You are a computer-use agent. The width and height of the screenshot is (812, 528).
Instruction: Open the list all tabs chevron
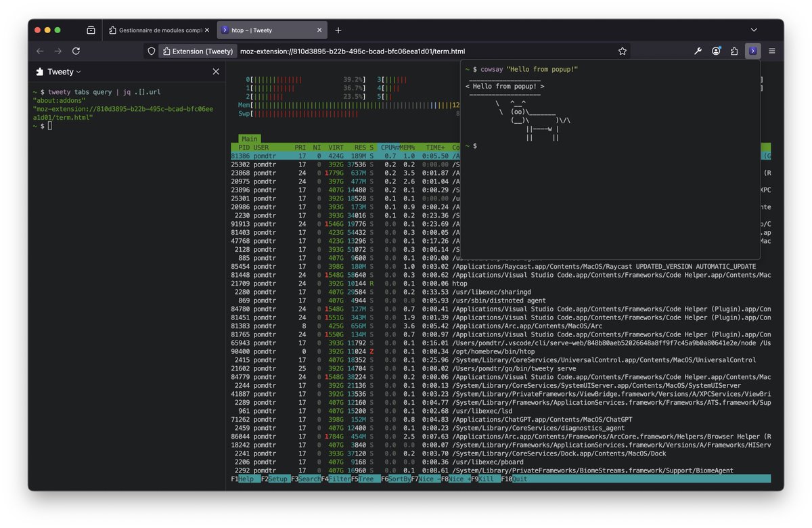click(x=754, y=30)
